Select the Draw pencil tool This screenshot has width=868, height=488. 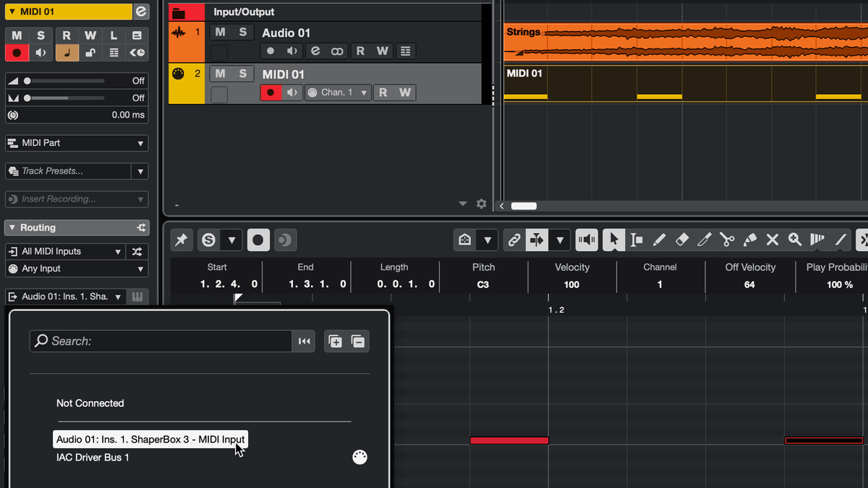pos(659,240)
